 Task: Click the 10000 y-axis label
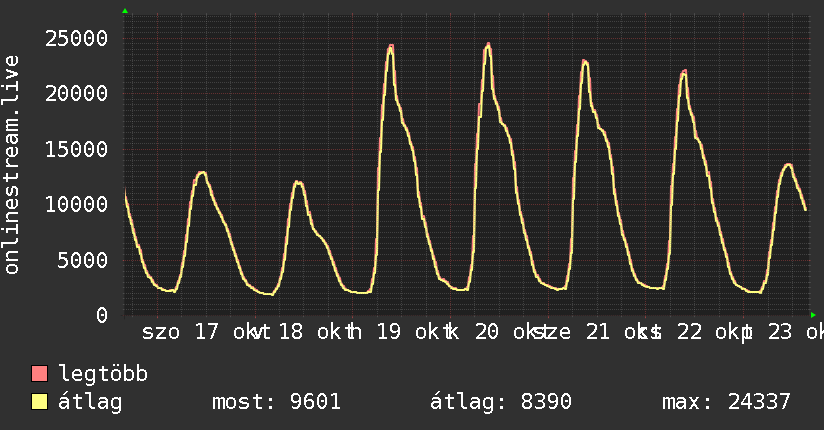pyautogui.click(x=76, y=204)
